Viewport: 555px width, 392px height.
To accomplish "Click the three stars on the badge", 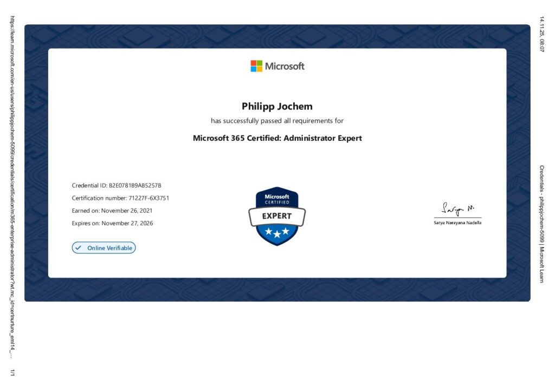I will pyautogui.click(x=277, y=232).
